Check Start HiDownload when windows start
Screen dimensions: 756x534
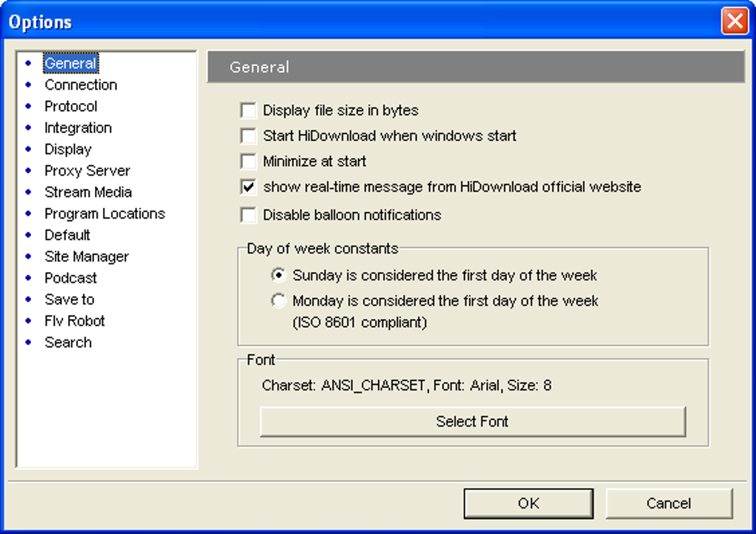click(248, 136)
